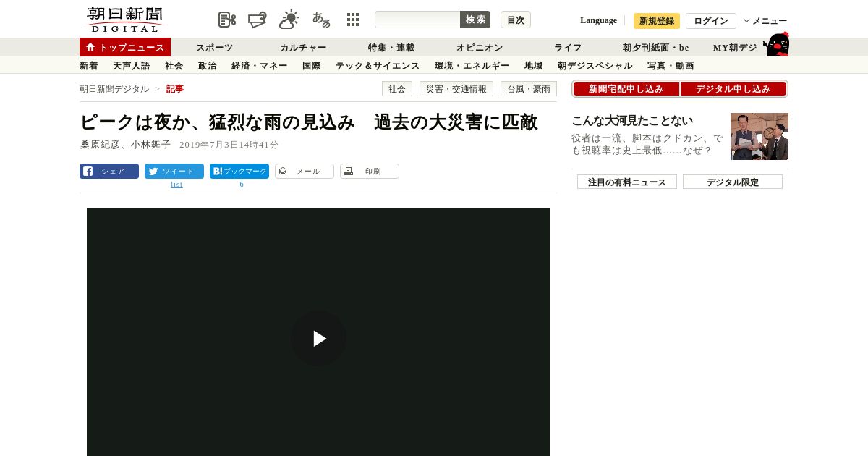The width and height of the screenshot is (868, 456).
Task: Switch to the 注目の有料ニュース tab
Action: tap(627, 182)
